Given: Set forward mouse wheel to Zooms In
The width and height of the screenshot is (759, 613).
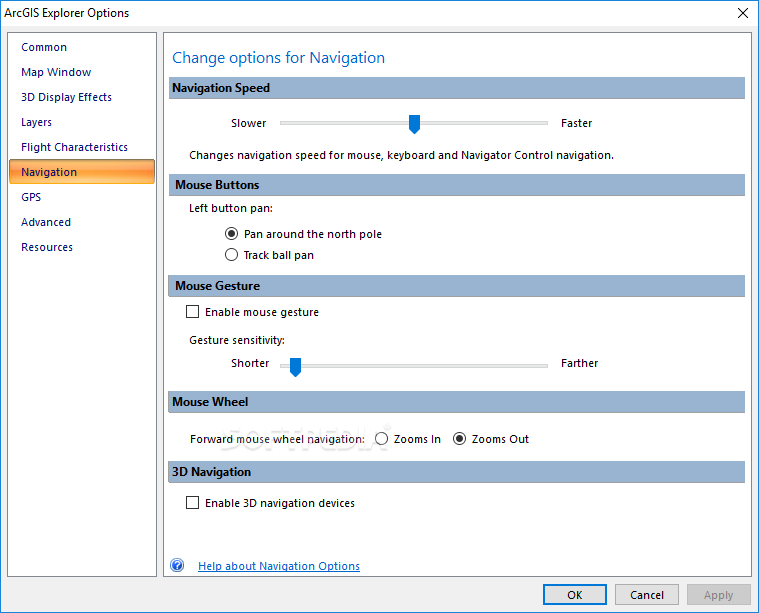Looking at the screenshot, I should (x=381, y=439).
